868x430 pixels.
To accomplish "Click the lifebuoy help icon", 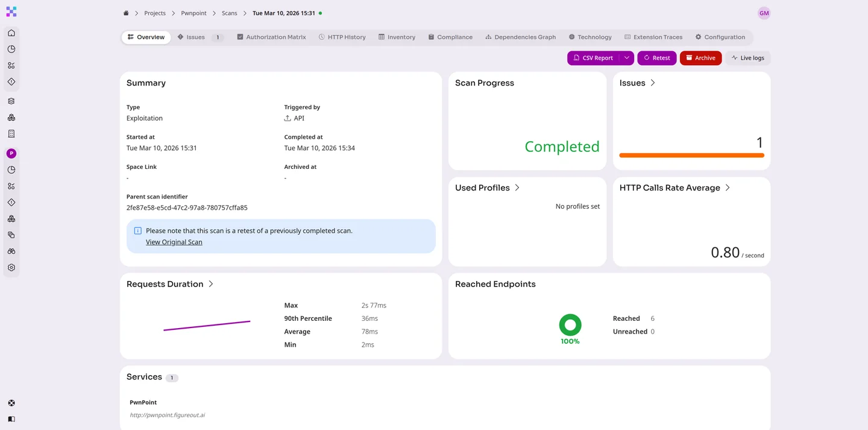I will (x=11, y=403).
